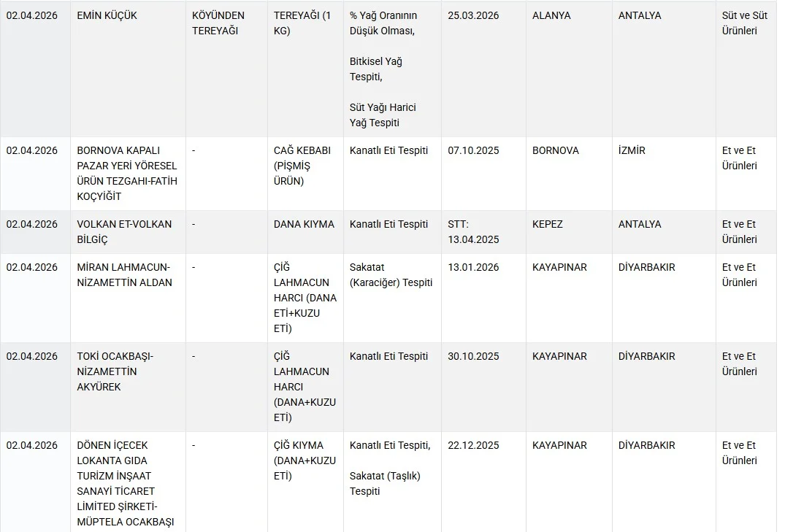This screenshot has height=532, width=785.
Task: Click the TEREYAĞI (1 KG) product cell
Action: 302,23
